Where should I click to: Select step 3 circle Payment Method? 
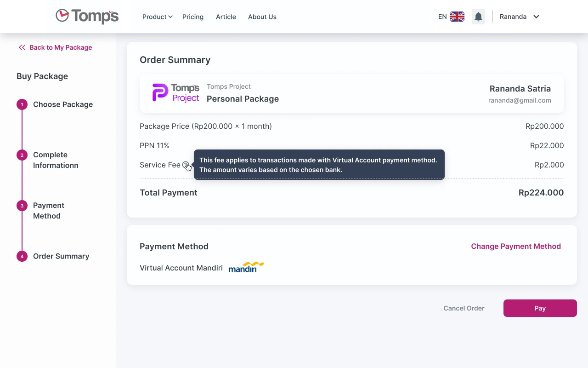[x=22, y=206]
